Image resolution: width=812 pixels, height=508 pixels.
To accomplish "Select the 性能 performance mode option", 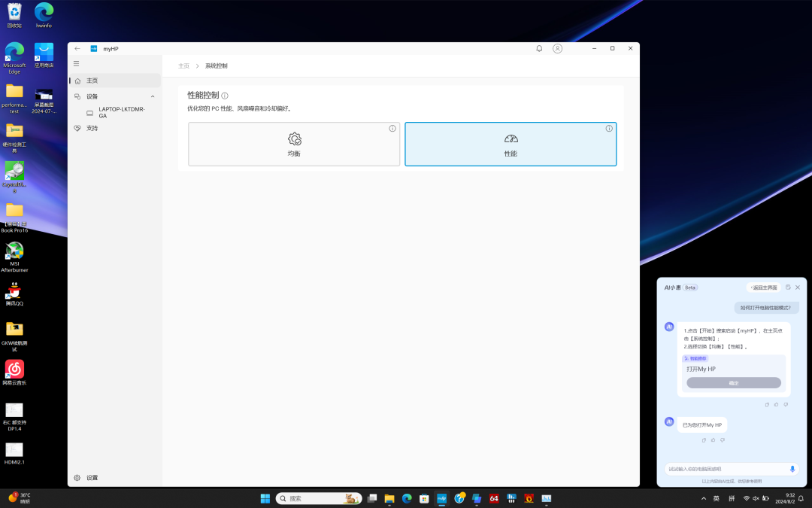I will pyautogui.click(x=511, y=144).
